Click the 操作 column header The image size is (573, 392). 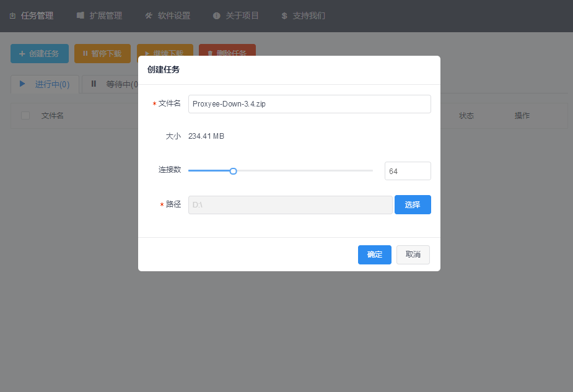coord(522,116)
